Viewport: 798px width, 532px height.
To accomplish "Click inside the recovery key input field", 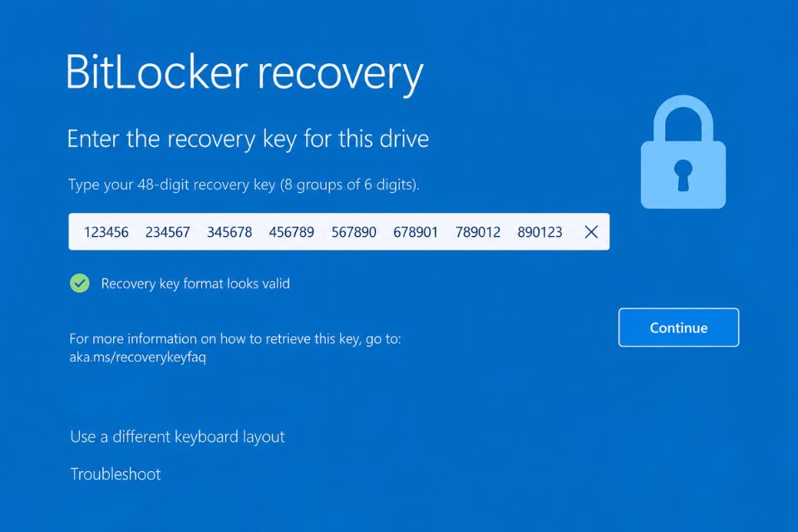I will 339,232.
